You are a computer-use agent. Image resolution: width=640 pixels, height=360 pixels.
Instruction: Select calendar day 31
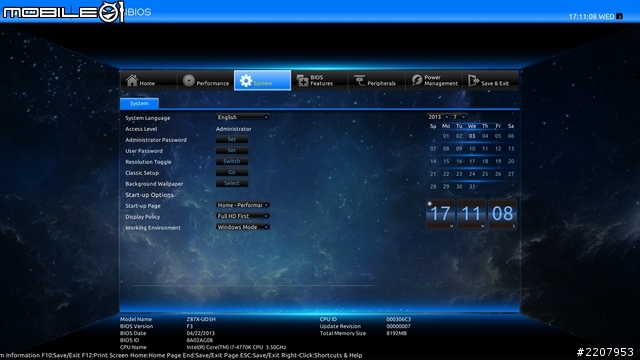[x=472, y=187]
